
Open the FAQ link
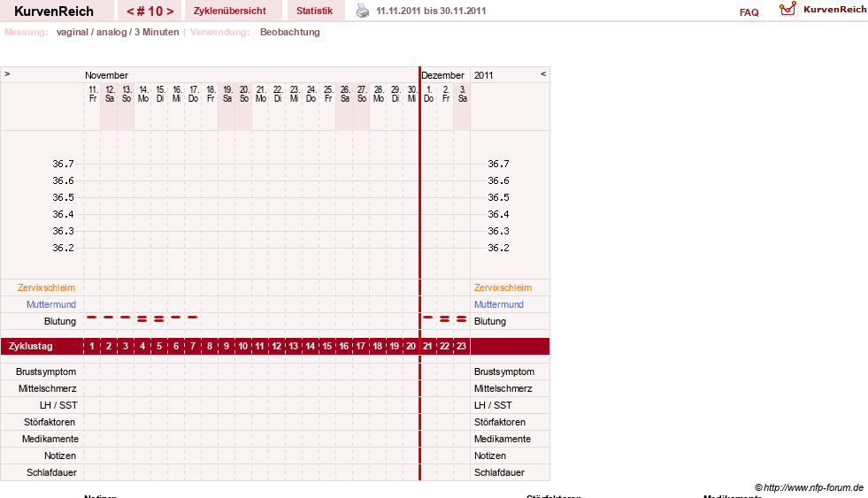749,12
